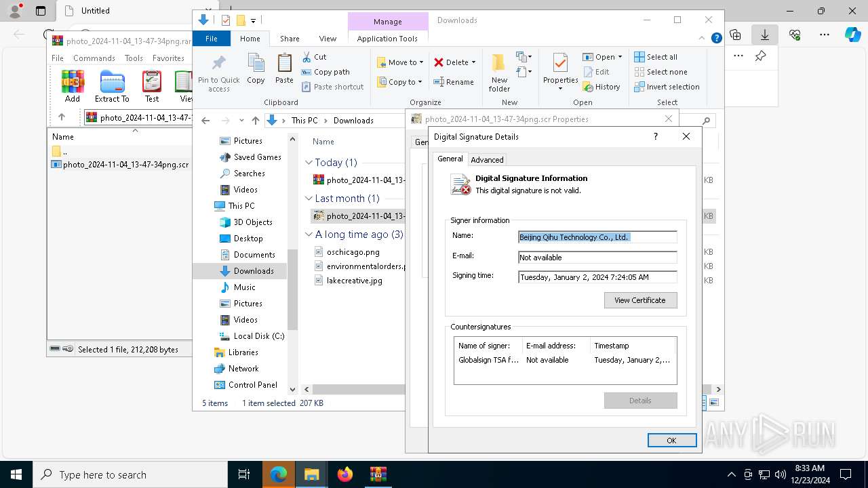Click Paste shortcut in ribbon
The width and height of the screenshot is (868, 488).
point(332,87)
